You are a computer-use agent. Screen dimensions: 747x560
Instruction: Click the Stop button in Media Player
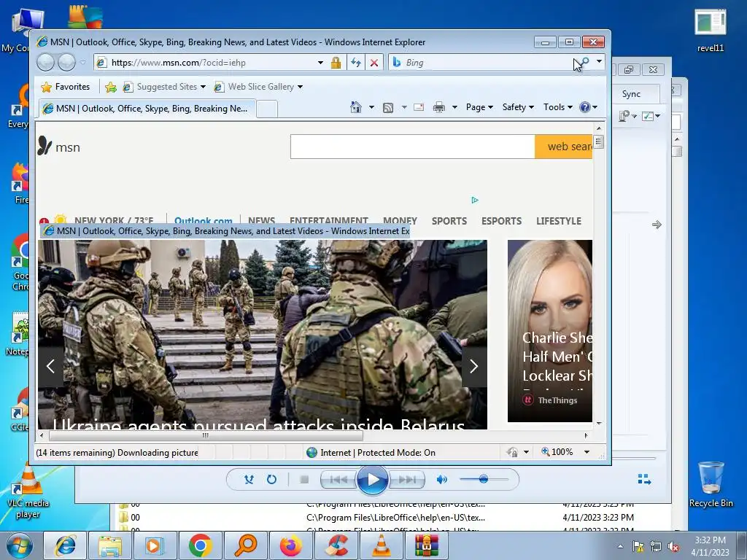(304, 480)
